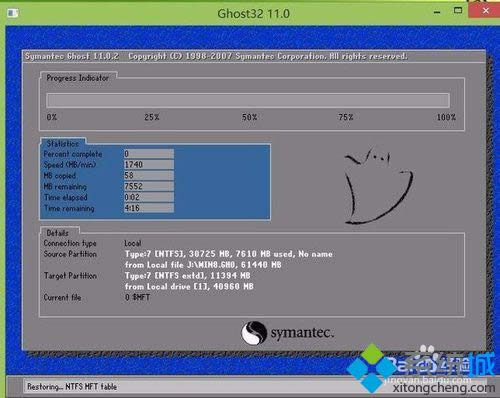
Task: Click the Time elapsed value 0:02
Action: pyautogui.click(x=149, y=197)
